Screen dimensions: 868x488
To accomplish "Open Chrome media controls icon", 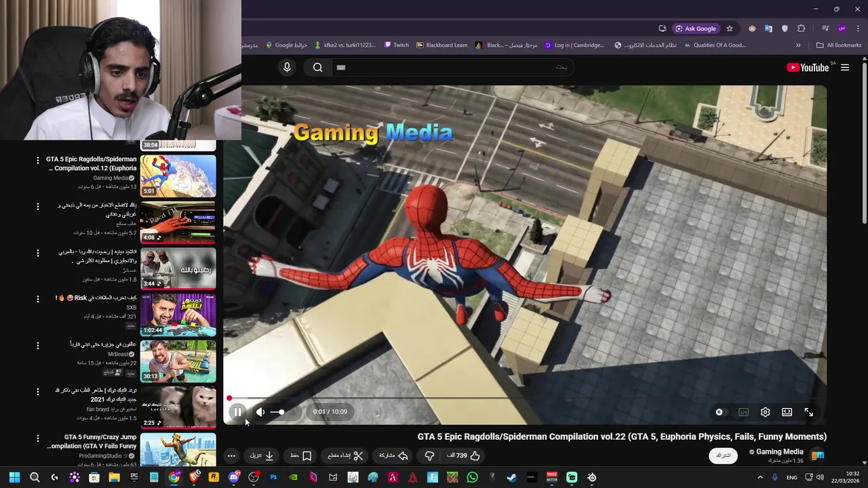I will pyautogui.click(x=825, y=28).
